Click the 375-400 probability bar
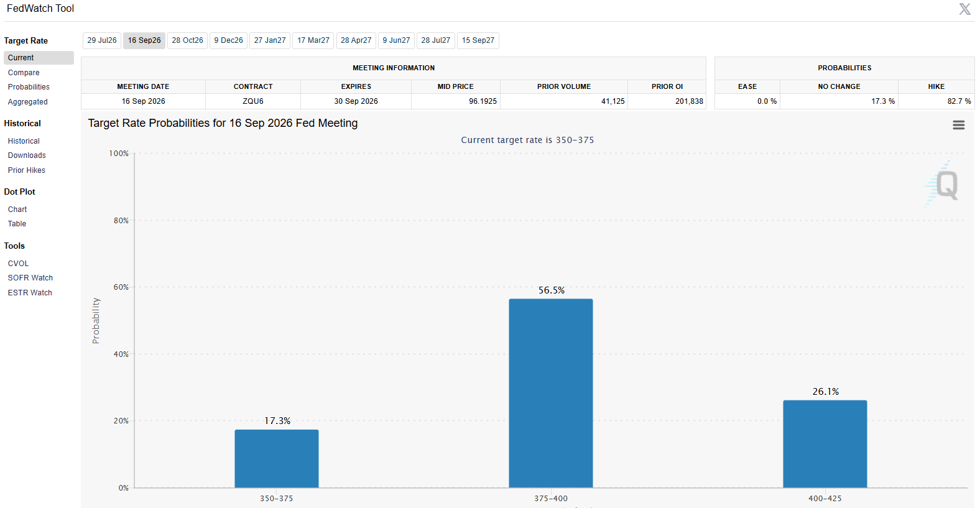This screenshot has height=508, width=980. [550, 393]
